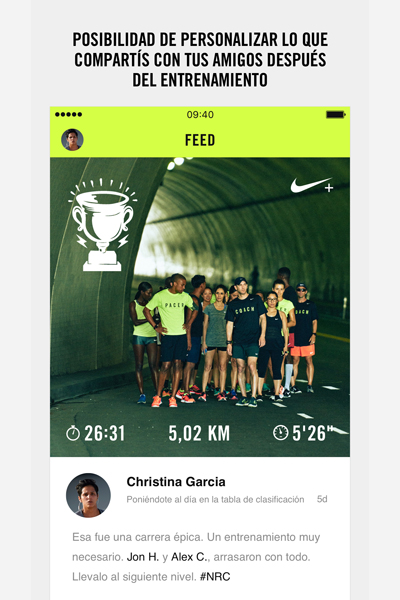Tap the #NRC hashtag
This screenshot has height=600, width=400.
pos(215,577)
